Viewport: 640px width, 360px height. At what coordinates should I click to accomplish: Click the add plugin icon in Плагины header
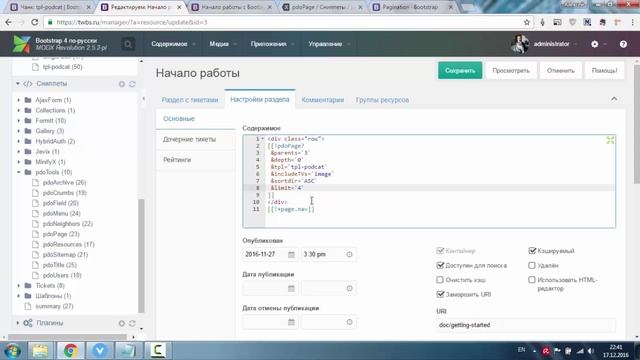coord(122,323)
